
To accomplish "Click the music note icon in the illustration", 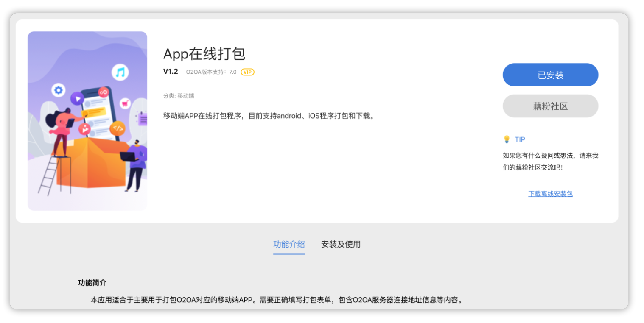I will click(x=120, y=72).
